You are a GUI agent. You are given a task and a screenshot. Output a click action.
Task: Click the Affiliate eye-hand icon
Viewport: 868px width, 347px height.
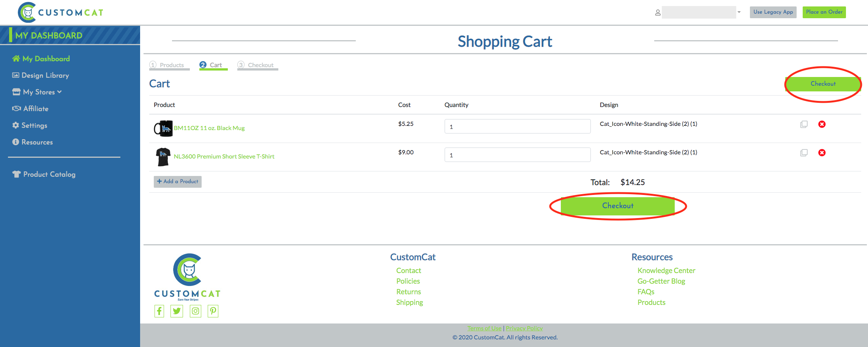pos(16,108)
